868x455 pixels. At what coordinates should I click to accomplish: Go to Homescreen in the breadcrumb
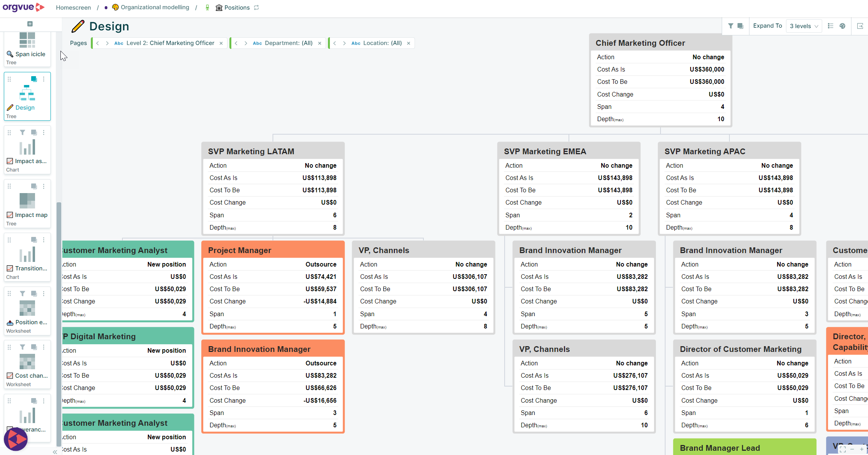74,7
